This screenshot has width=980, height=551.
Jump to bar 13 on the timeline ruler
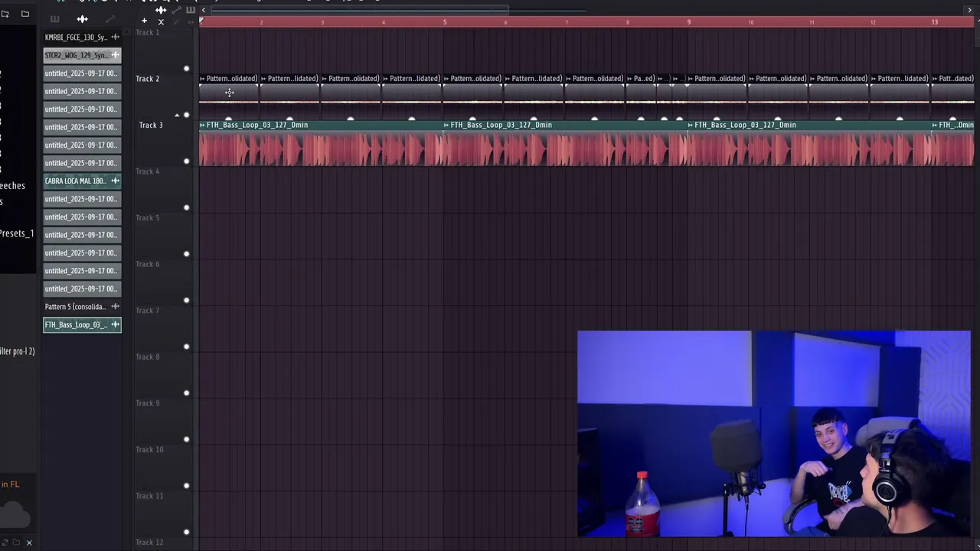coord(934,21)
